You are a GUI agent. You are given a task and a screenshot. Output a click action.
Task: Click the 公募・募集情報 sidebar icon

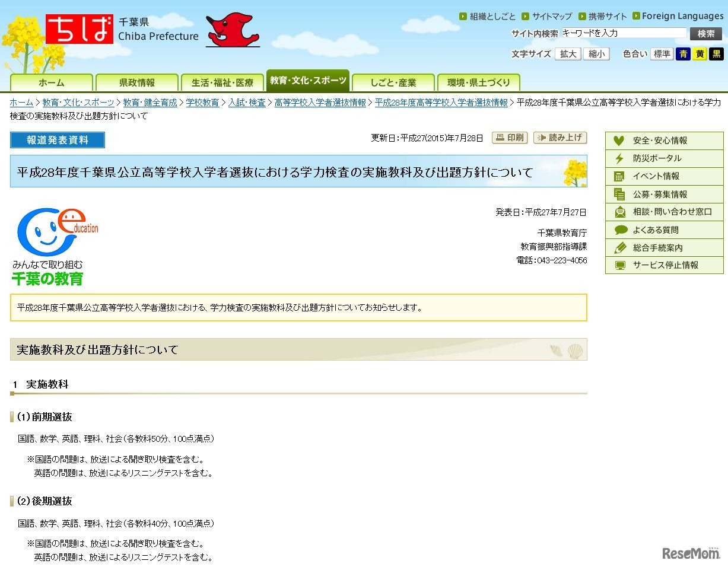[x=619, y=195]
